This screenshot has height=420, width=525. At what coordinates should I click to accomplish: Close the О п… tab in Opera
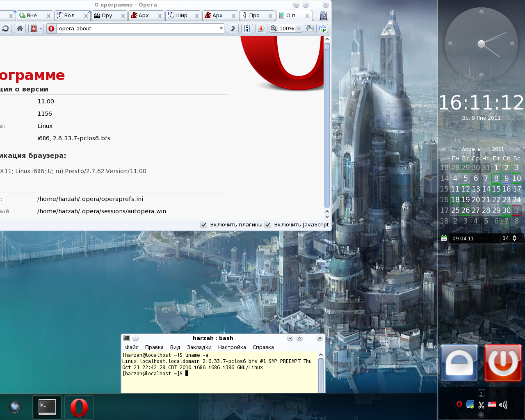point(307,16)
